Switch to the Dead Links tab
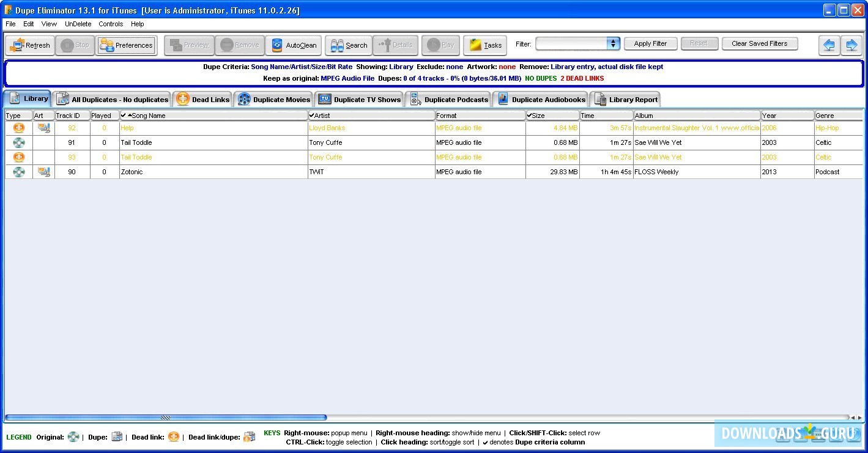The width and height of the screenshot is (868, 453). 202,100
